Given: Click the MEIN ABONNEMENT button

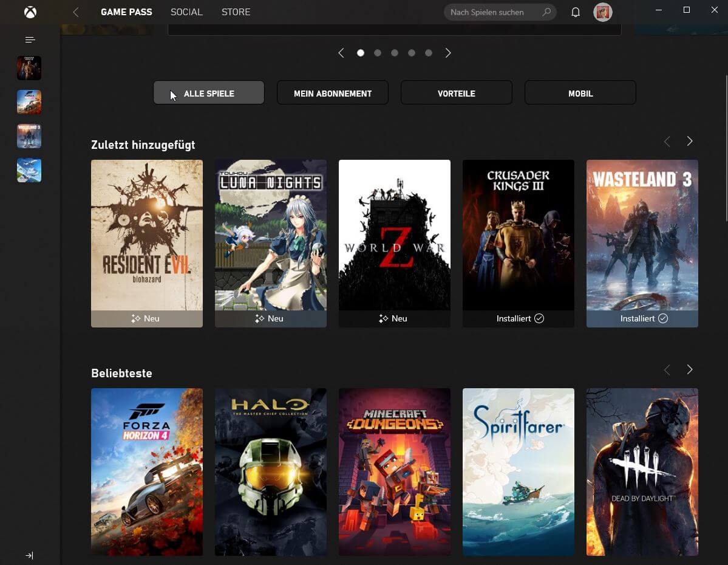Looking at the screenshot, I should point(333,93).
